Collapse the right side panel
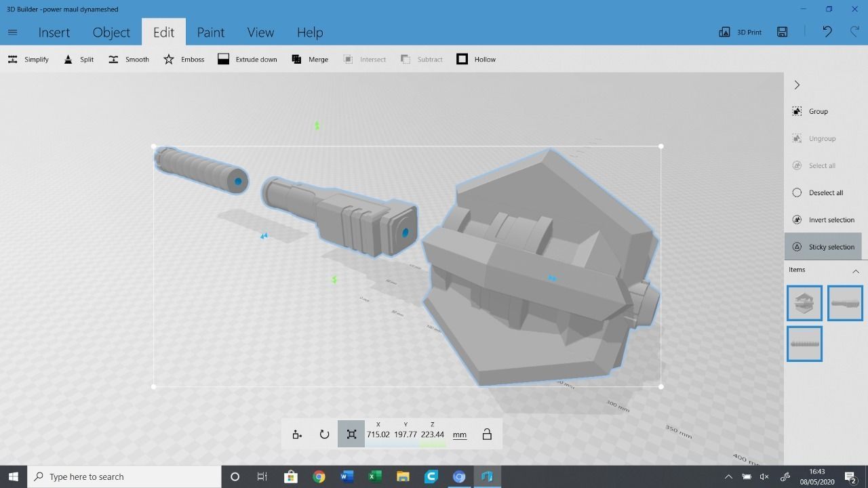 point(797,85)
